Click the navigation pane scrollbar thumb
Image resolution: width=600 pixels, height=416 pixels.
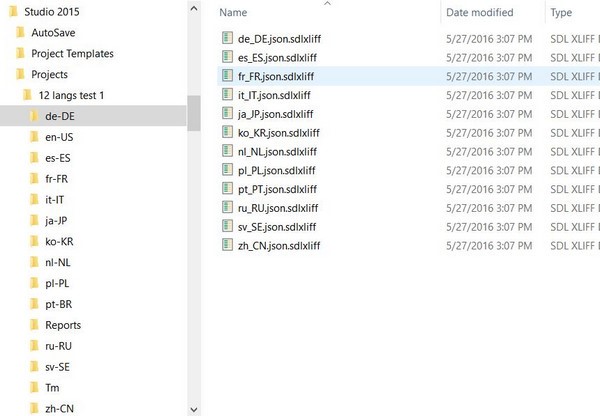[x=194, y=113]
